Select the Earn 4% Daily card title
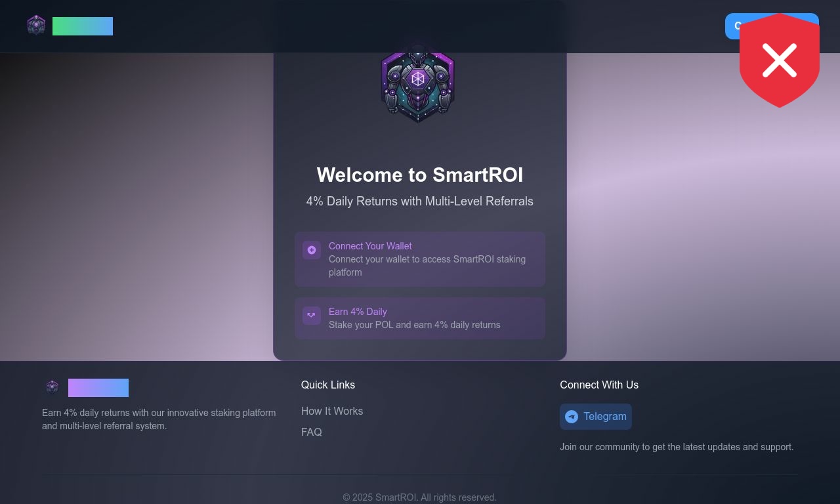The height and width of the screenshot is (504, 840). coord(358,312)
